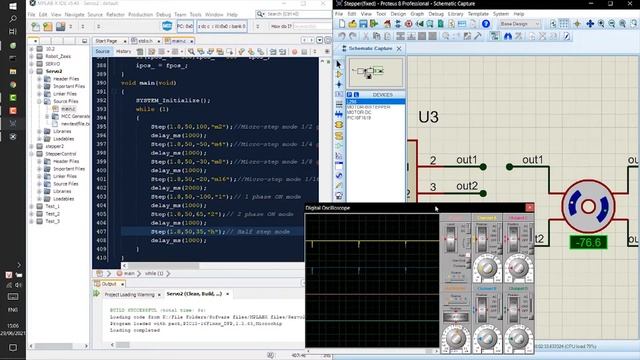The height and width of the screenshot is (360, 640).
Task: Select main.c in Source Files tree
Action: pyautogui.click(x=68, y=109)
